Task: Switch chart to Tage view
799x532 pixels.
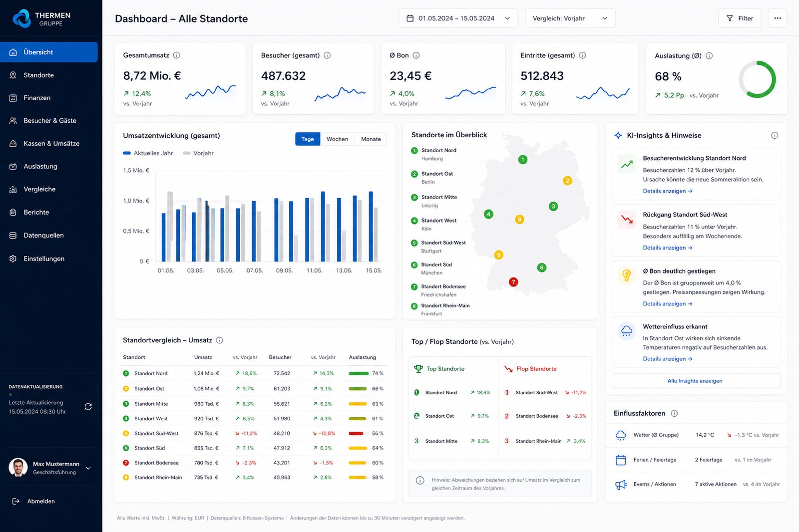Action: click(308, 139)
